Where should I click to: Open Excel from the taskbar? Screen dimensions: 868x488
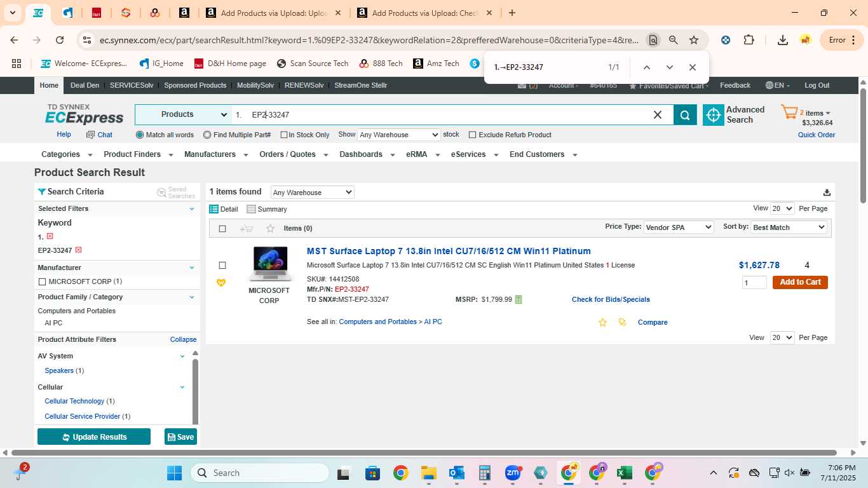(x=624, y=473)
